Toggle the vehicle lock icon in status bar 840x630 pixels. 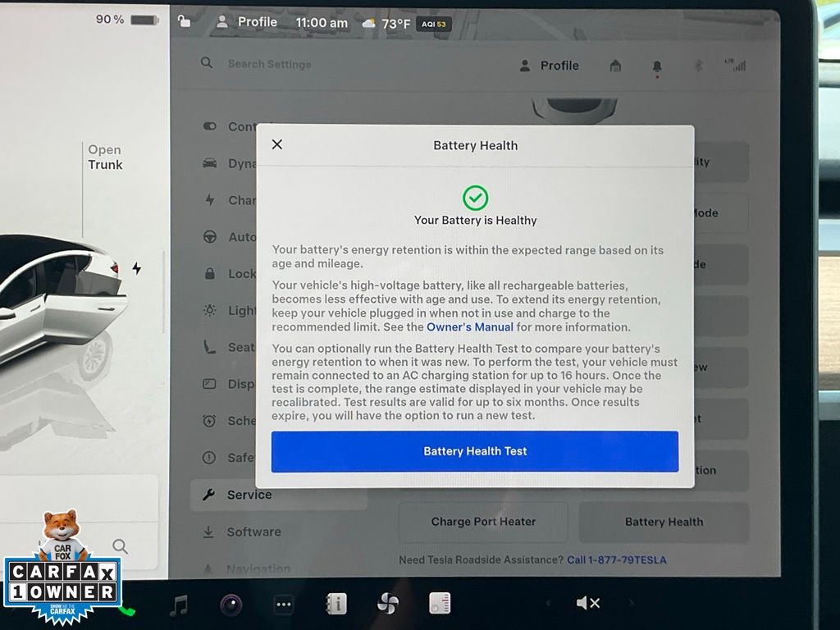[x=184, y=21]
